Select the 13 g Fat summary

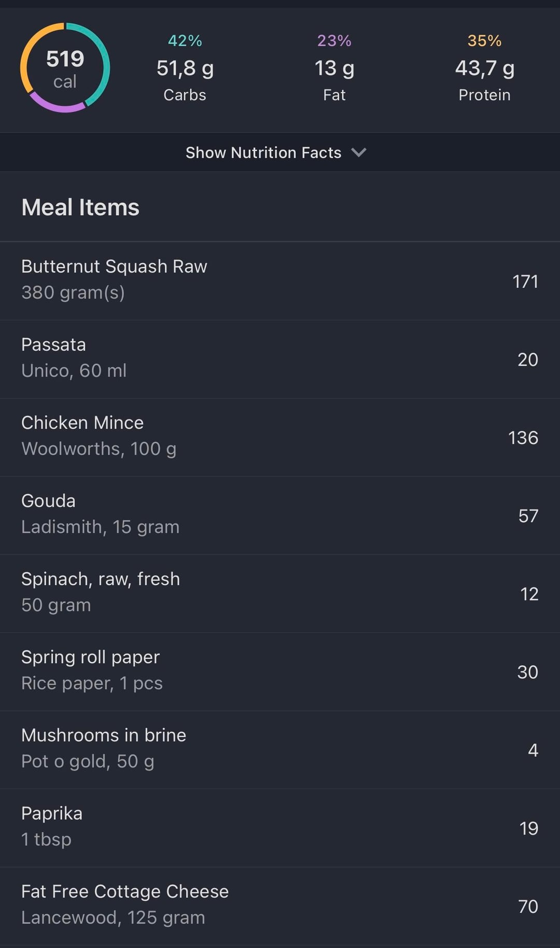334,68
